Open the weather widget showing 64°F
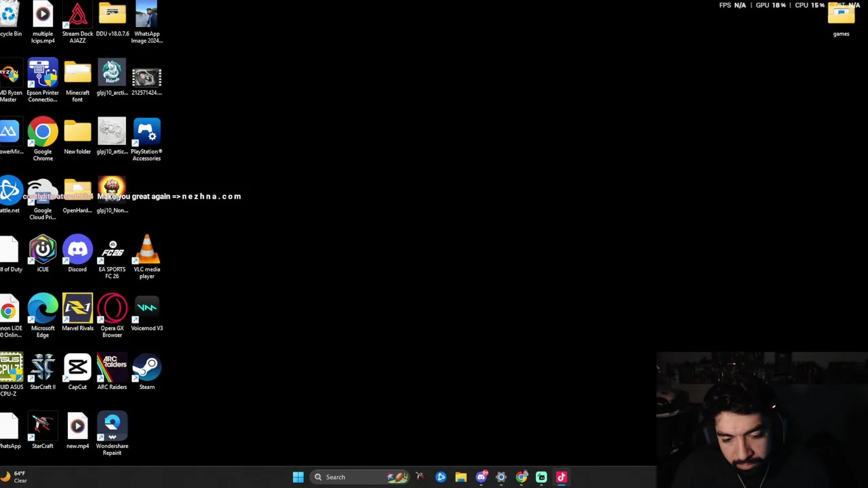The height and width of the screenshot is (488, 868). click(x=15, y=477)
